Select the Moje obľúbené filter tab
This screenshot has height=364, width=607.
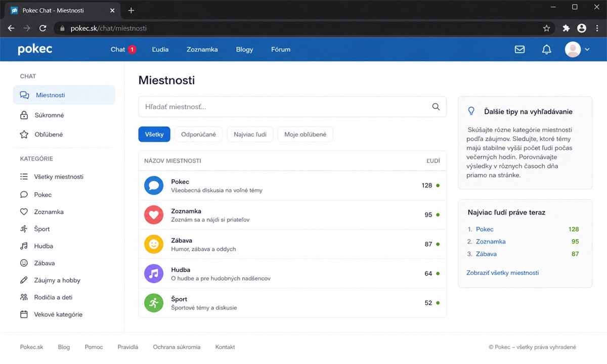pos(306,134)
